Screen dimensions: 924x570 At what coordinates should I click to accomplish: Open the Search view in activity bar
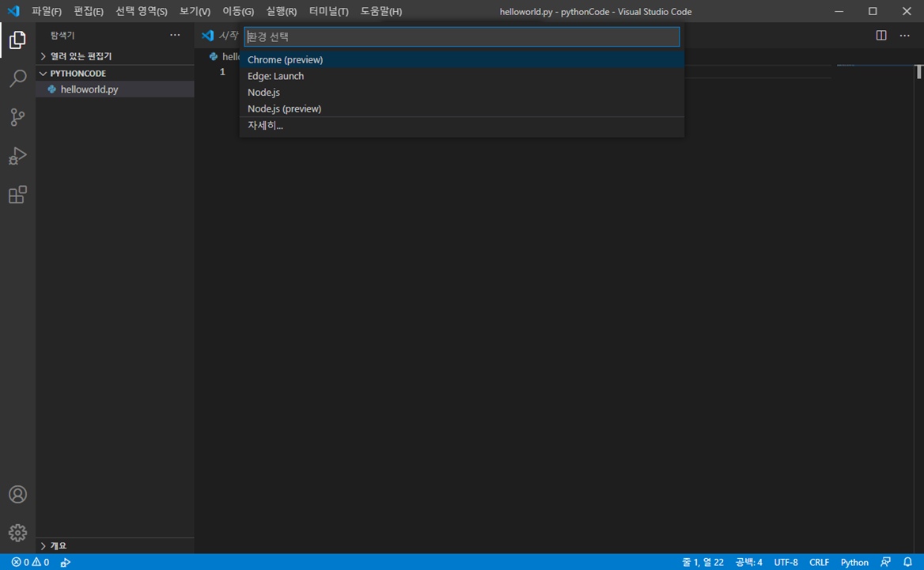pos(17,78)
